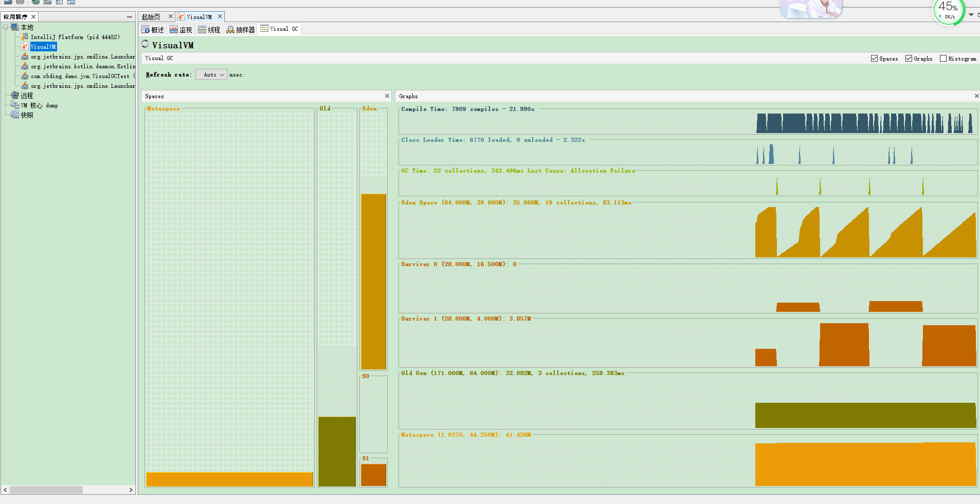Click the VisualVM document tab
Screen dimensions: 980x504
199,17
